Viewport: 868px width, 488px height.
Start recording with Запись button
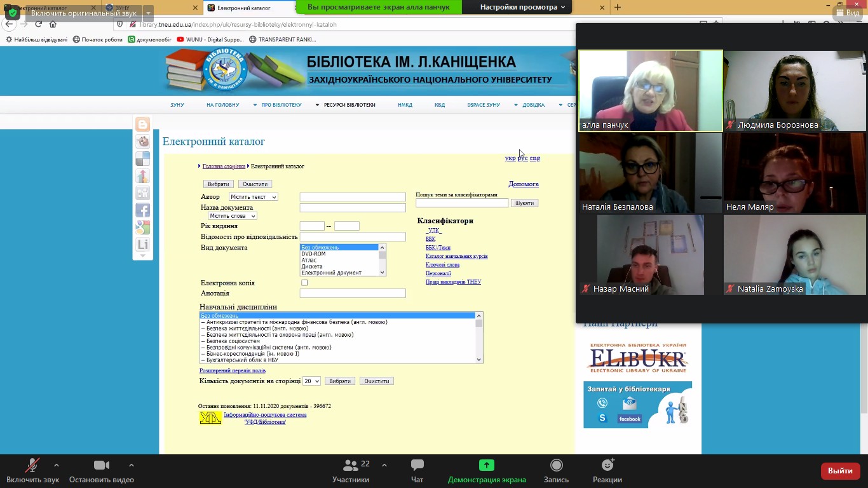click(x=556, y=471)
